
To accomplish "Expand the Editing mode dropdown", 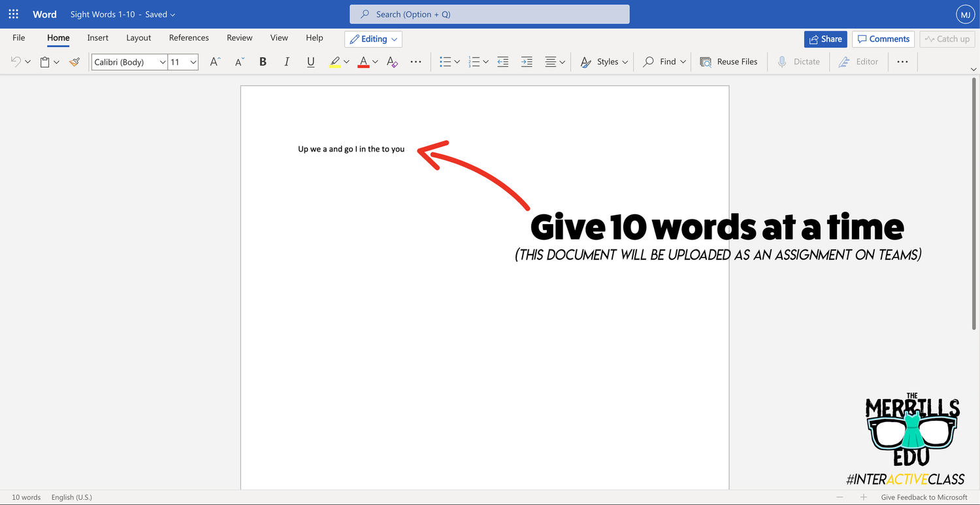I will click(x=394, y=39).
